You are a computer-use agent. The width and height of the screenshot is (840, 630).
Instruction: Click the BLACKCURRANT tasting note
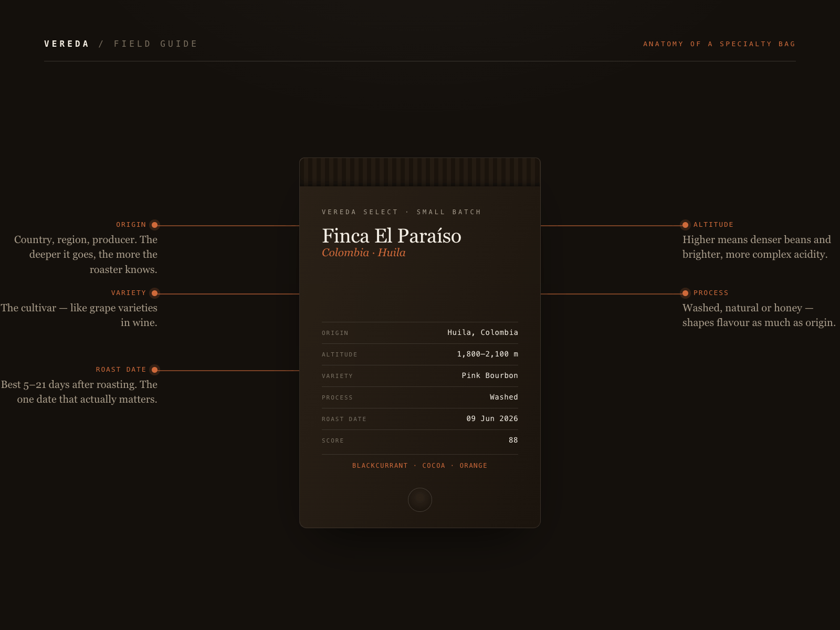380,466
